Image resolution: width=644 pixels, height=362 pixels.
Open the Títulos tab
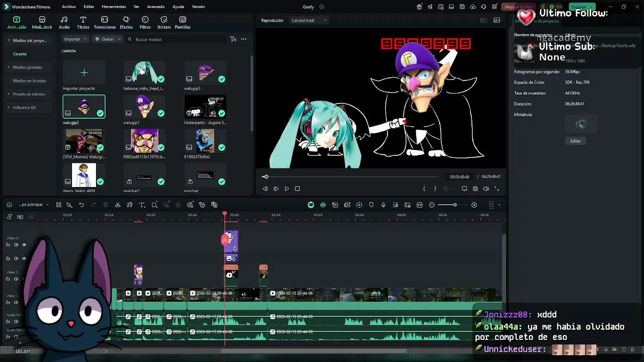[x=83, y=23]
